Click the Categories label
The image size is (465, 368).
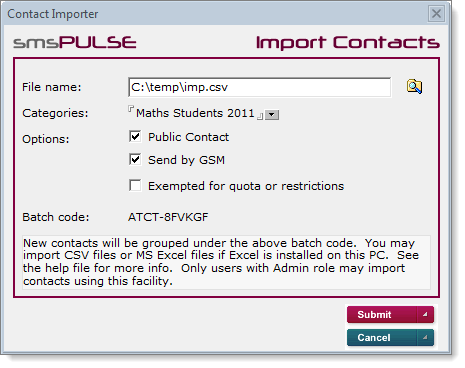55,113
